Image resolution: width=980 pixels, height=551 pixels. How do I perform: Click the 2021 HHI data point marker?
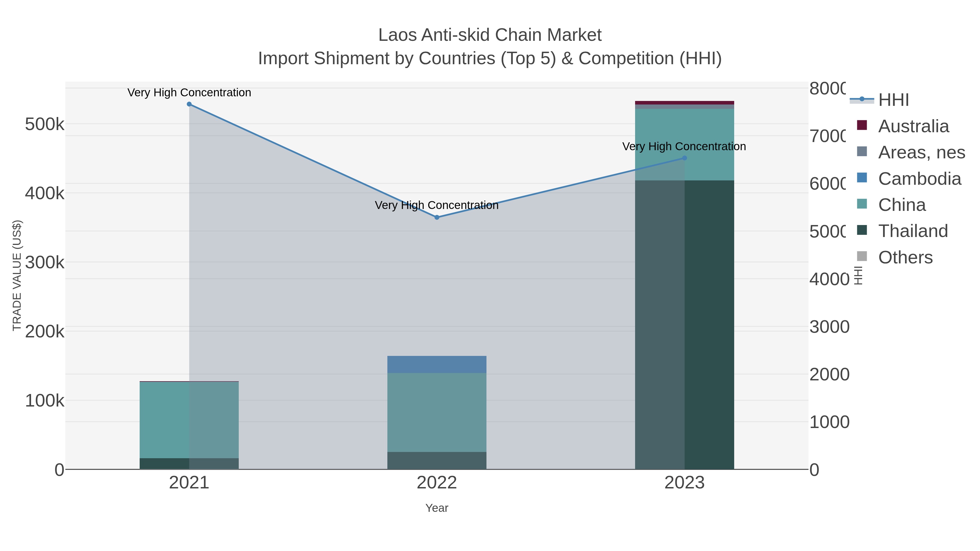click(x=189, y=104)
